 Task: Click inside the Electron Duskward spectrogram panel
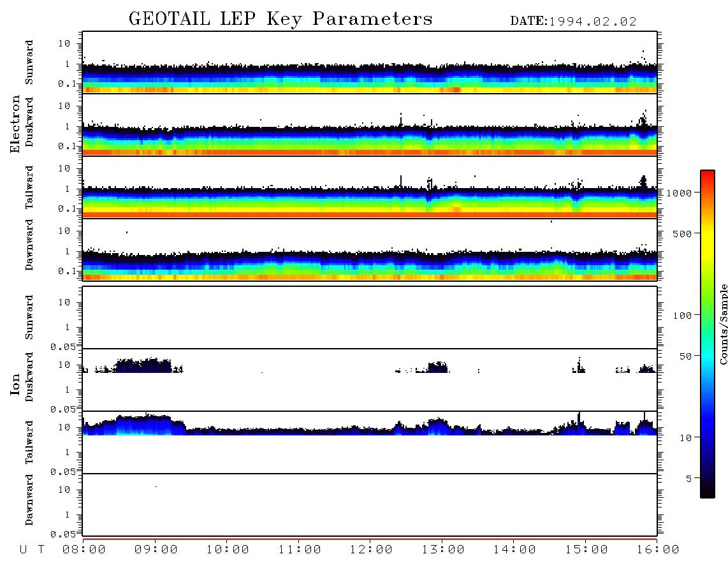370,125
